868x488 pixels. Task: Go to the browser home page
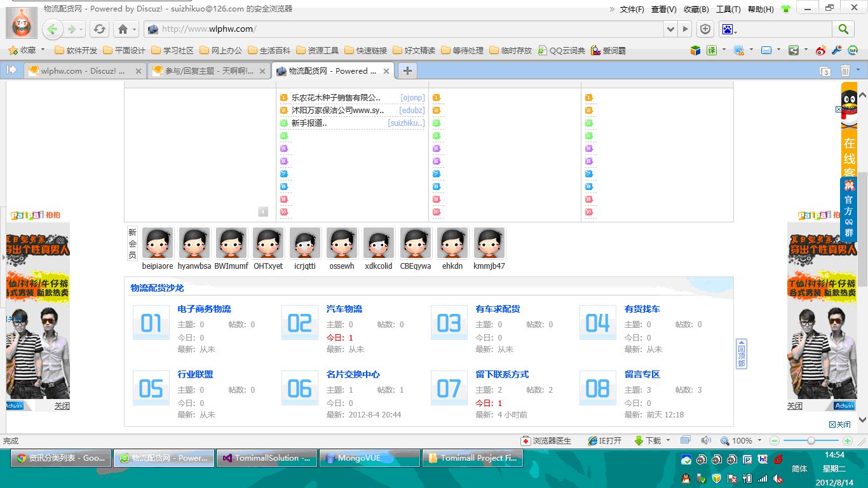[121, 29]
